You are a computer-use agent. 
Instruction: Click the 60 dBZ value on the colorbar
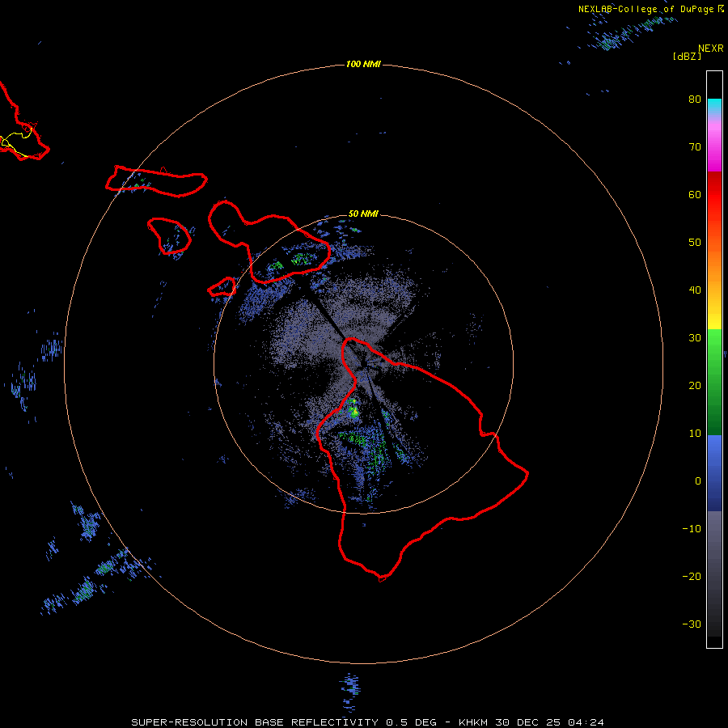(x=695, y=195)
